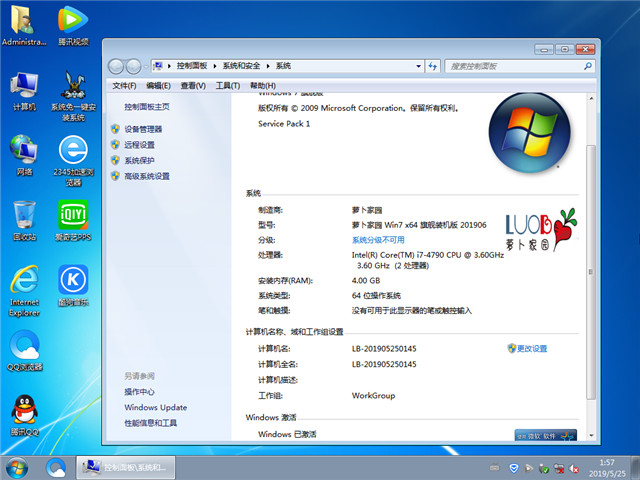The width and height of the screenshot is (640, 480).
Task: Click the WorkGroup value text
Action: [373, 395]
